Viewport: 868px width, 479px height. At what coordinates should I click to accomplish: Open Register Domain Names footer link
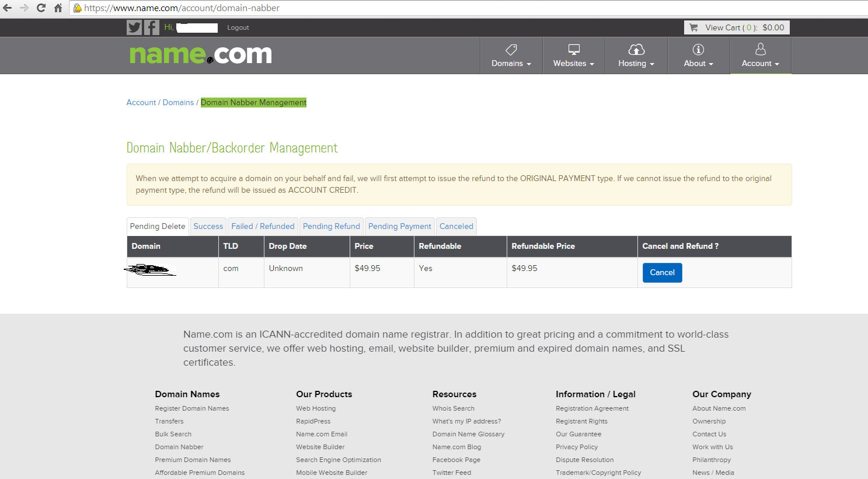tap(192, 408)
